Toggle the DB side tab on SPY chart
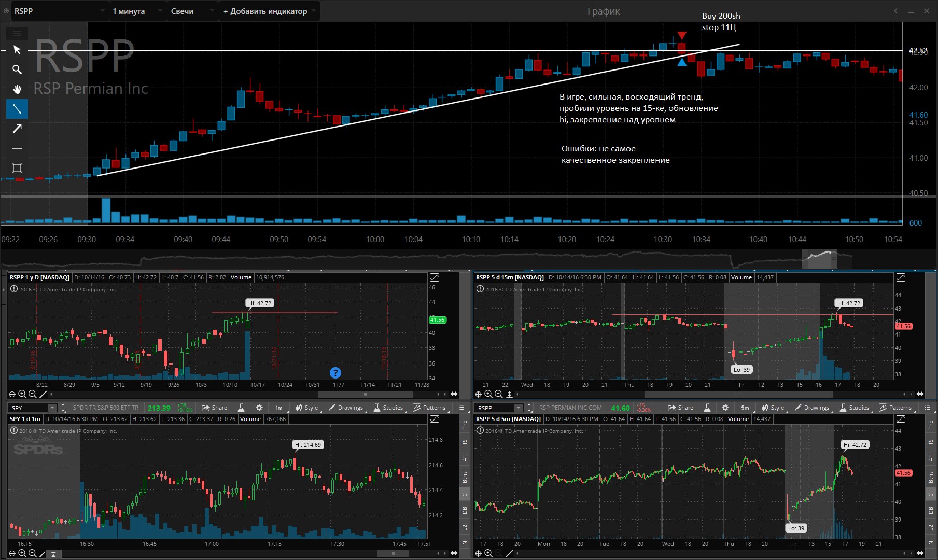The width and height of the screenshot is (938, 560). pyautogui.click(x=465, y=511)
